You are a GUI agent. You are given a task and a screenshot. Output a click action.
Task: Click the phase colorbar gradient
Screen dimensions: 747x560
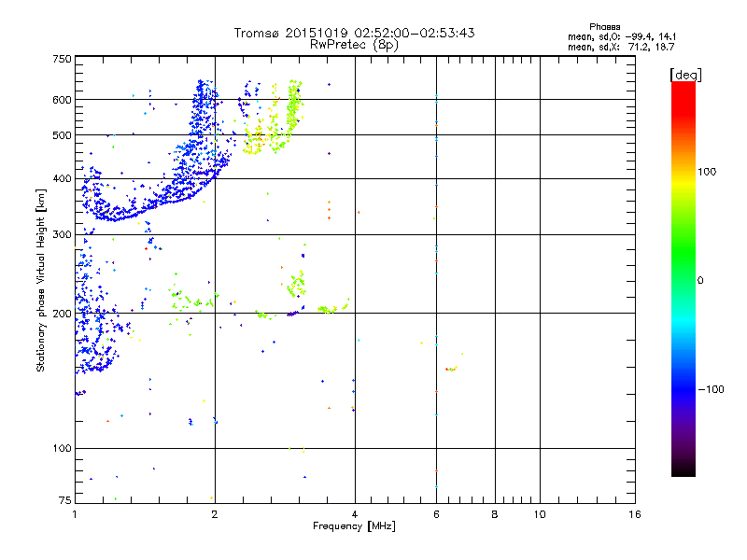point(684,278)
